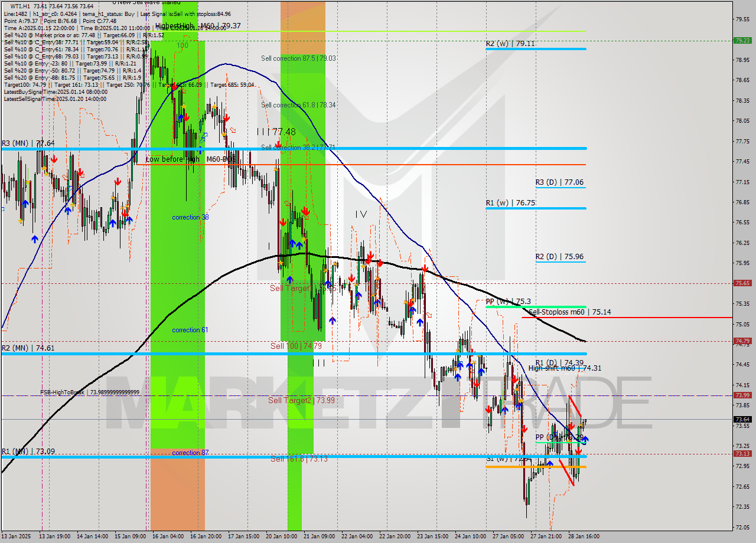Click 'Sell correction 61.8 | 78.34' label
The height and width of the screenshot is (543, 756).
(x=298, y=105)
